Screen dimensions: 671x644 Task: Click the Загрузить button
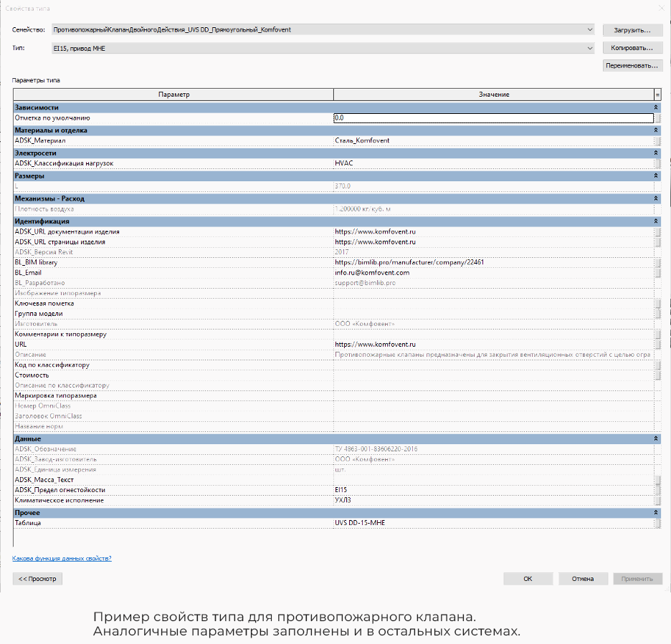tap(632, 30)
